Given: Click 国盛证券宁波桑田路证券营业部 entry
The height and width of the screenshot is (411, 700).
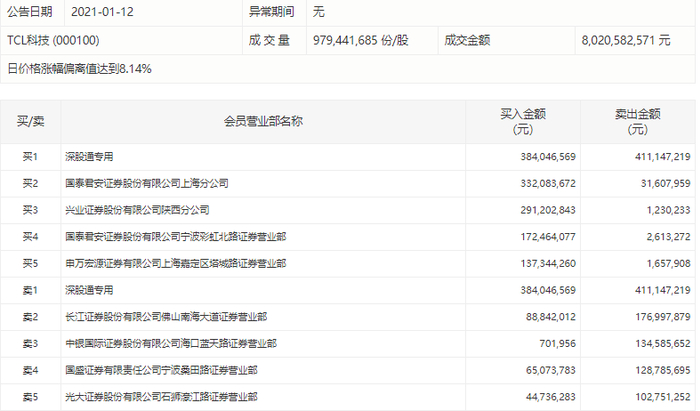Looking at the screenshot, I should tap(161, 370).
